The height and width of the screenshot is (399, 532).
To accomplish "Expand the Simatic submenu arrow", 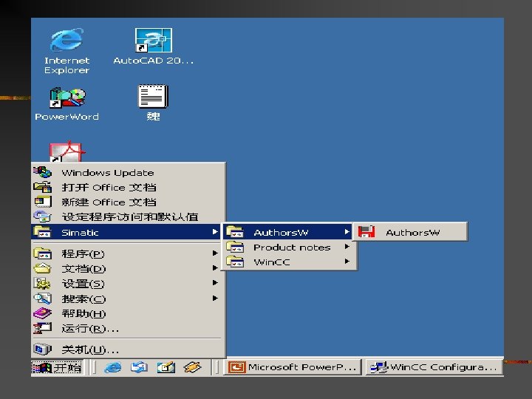I will click(x=215, y=232).
